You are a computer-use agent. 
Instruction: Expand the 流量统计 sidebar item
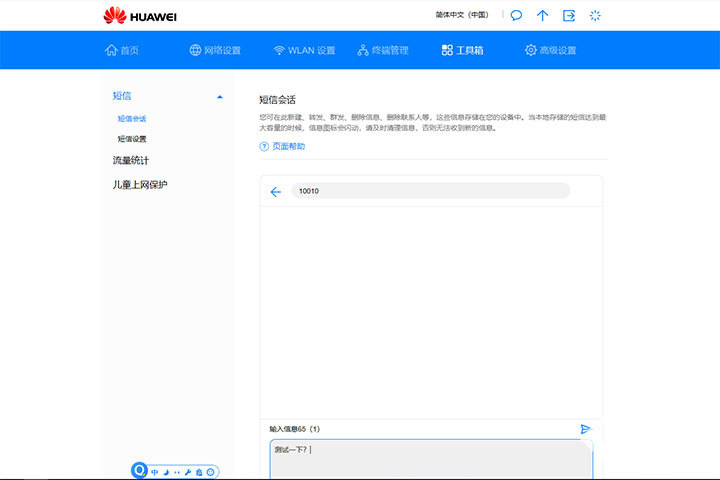pyautogui.click(x=132, y=160)
